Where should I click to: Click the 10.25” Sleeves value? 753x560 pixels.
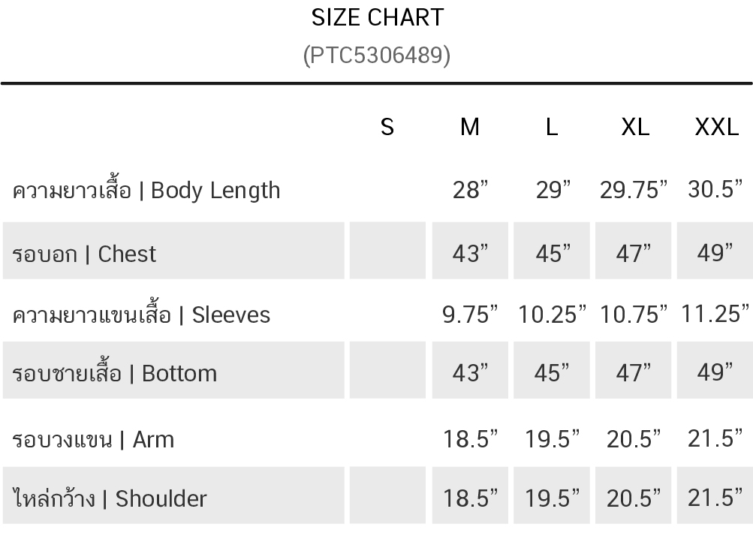tap(552, 315)
